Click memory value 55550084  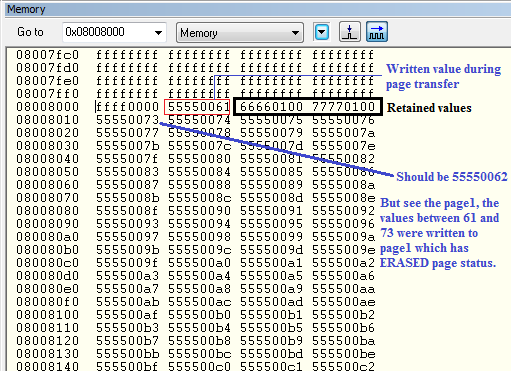point(199,172)
